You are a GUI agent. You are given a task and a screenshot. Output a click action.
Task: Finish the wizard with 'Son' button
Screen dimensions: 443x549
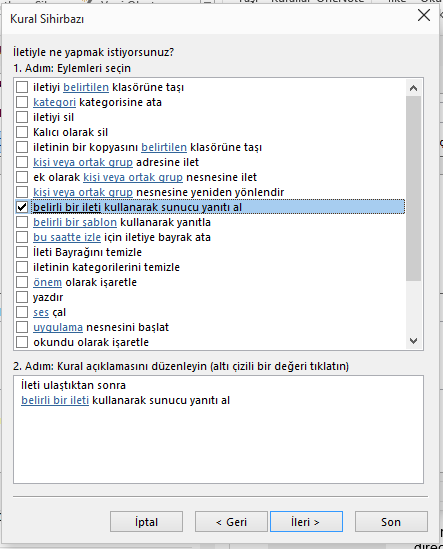(391, 522)
